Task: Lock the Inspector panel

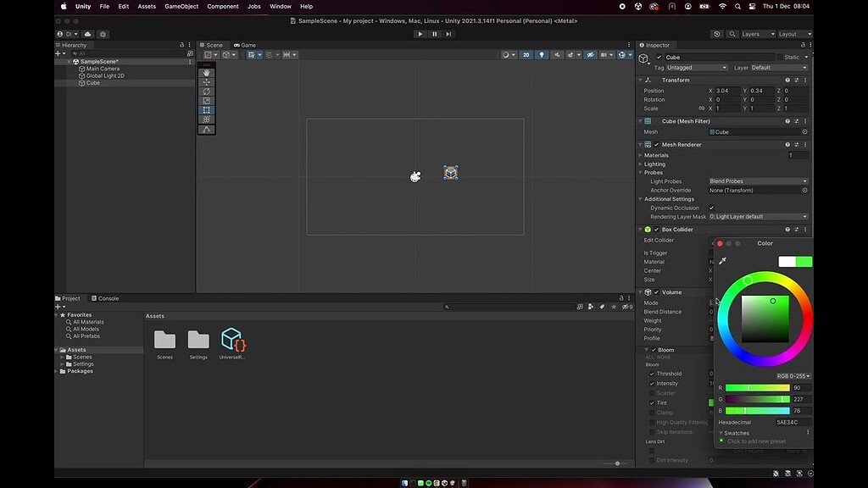Action: (803, 45)
